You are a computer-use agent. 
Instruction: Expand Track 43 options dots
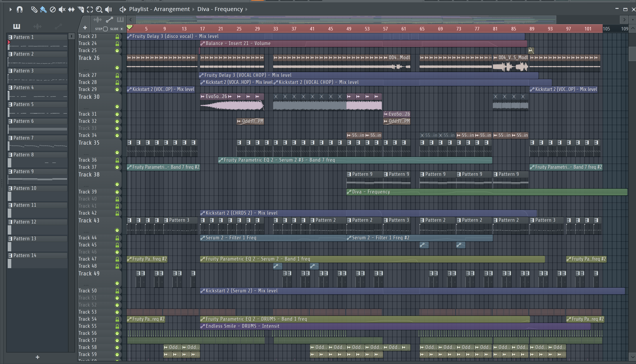tap(86, 232)
